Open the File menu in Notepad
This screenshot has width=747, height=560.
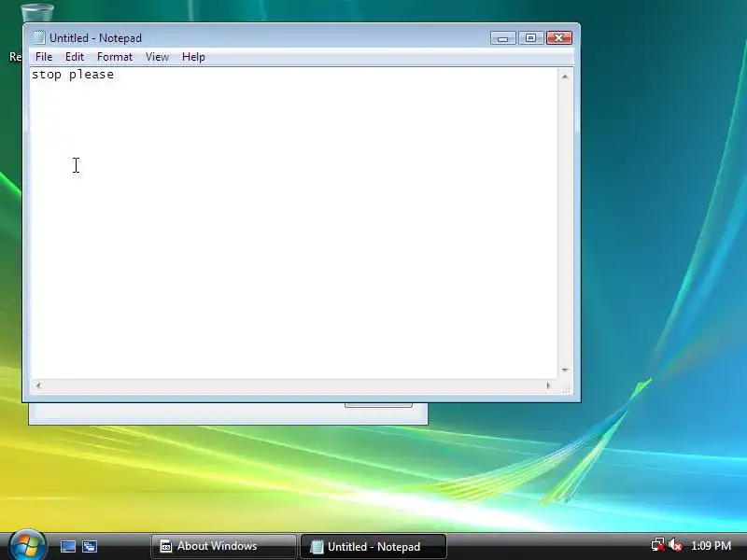tap(44, 57)
